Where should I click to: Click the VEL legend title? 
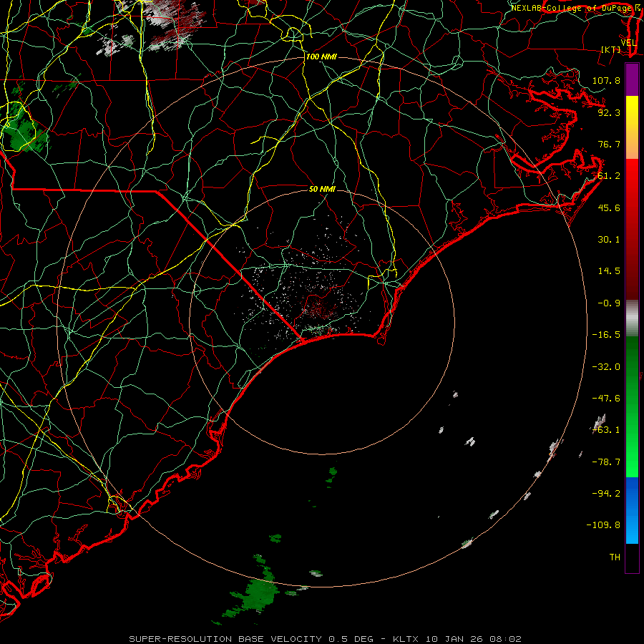[629, 43]
